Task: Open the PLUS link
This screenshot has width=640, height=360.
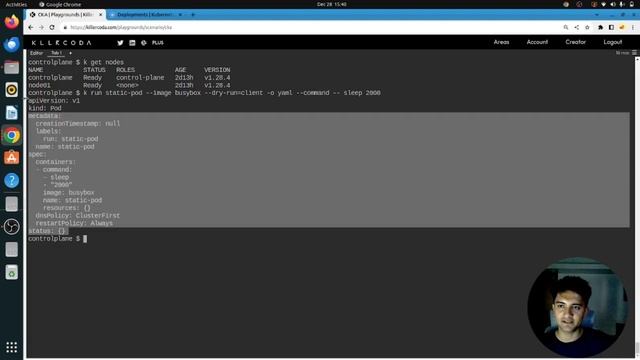Action: (x=158, y=42)
